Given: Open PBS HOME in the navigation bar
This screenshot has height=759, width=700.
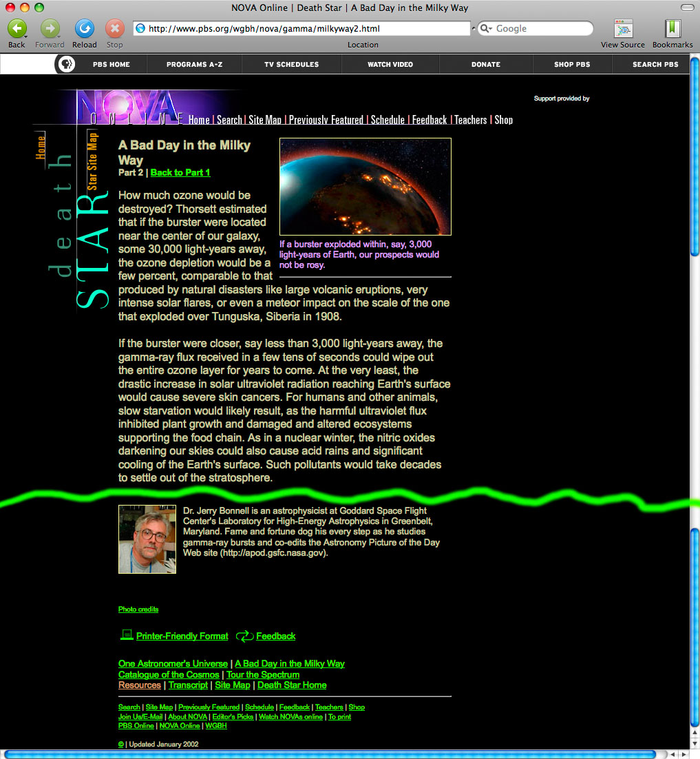Looking at the screenshot, I should 112,64.
